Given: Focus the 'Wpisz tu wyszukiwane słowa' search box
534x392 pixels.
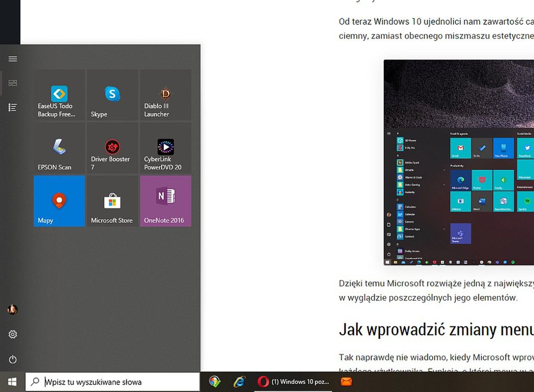Looking at the screenshot, I should point(113,382).
